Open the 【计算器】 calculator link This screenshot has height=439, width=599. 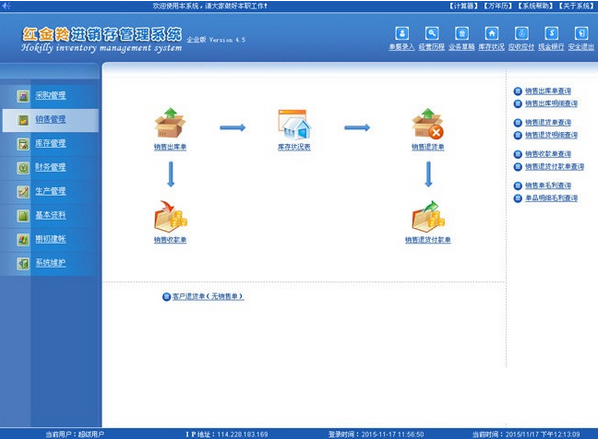coord(462,6)
